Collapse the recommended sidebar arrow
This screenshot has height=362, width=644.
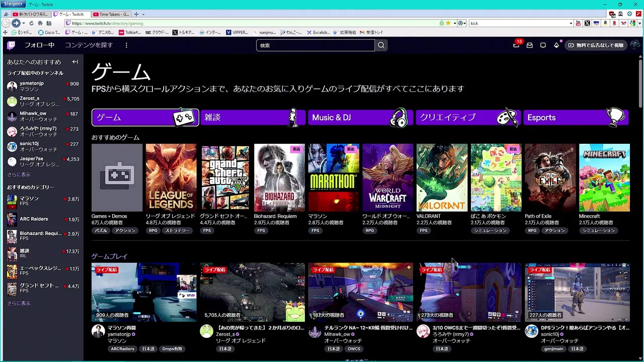click(x=75, y=62)
